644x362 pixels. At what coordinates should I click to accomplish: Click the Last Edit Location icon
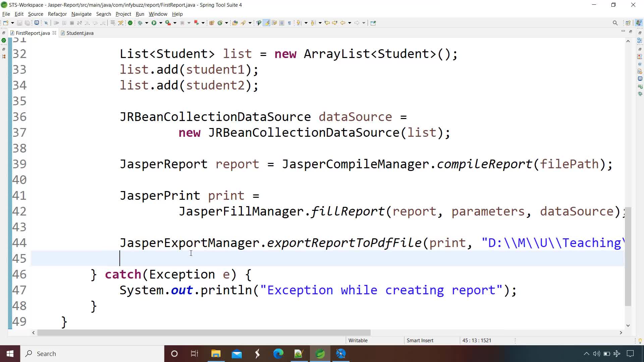click(327, 23)
